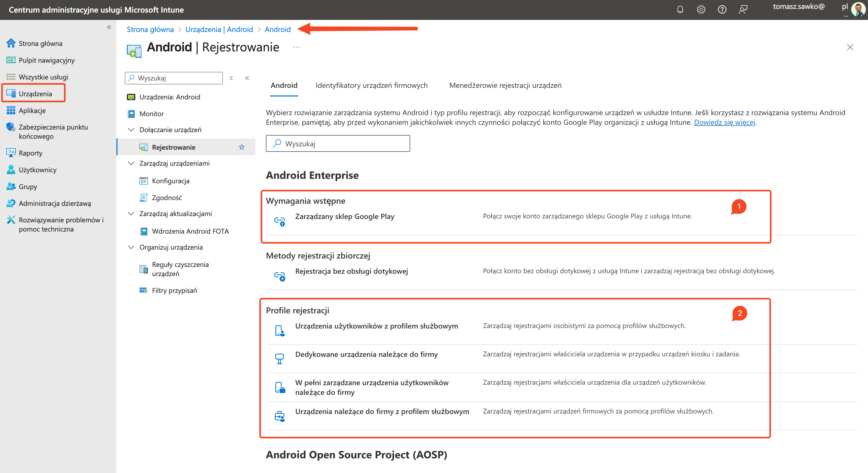Click the Raporty icon in sidebar
Viewport: 868px width, 473px height.
11,153
